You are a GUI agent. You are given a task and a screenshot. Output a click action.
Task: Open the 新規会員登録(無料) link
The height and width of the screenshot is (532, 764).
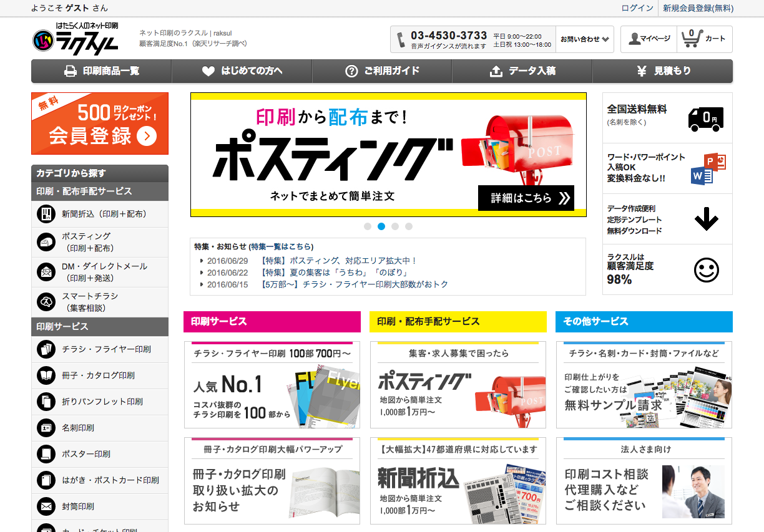(x=698, y=8)
